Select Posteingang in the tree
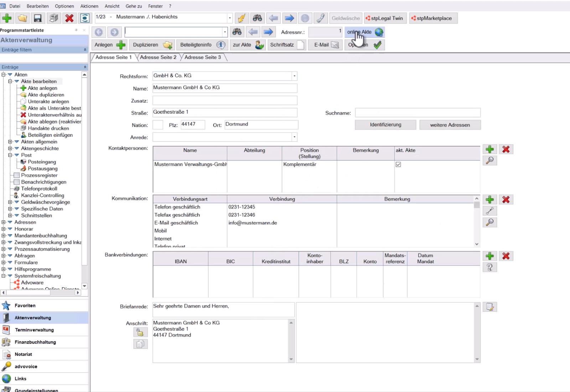 (x=42, y=162)
